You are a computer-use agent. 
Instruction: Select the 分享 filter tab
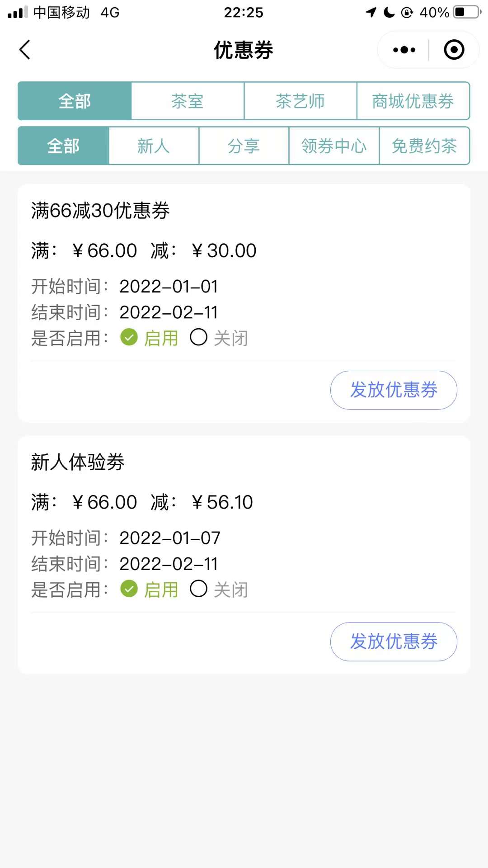[244, 146]
